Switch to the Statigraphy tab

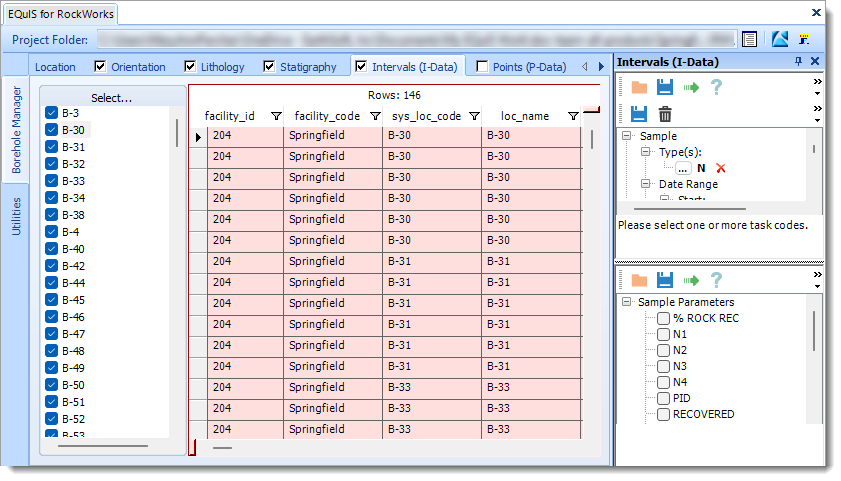[308, 67]
